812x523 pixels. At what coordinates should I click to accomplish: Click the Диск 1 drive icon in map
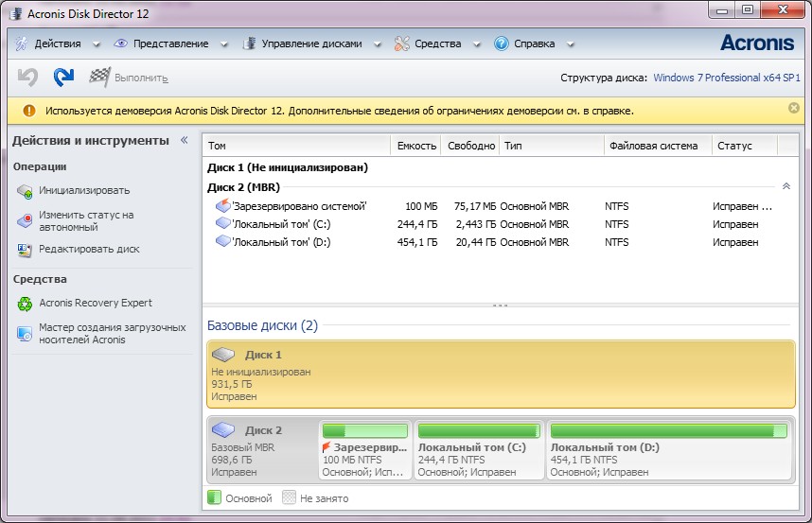(x=223, y=355)
